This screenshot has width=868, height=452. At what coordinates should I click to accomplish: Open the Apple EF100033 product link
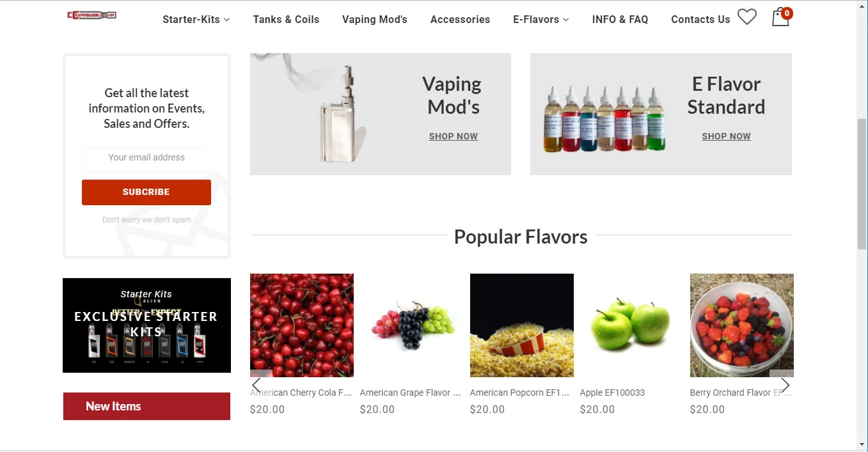[612, 393]
